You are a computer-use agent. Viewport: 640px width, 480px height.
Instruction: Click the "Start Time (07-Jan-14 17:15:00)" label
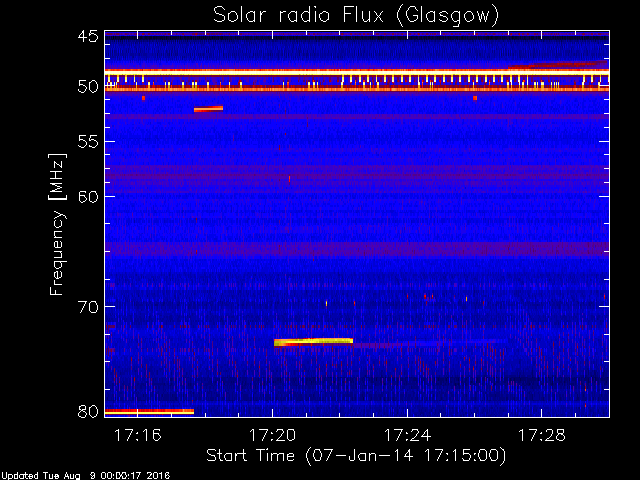[x=356, y=455]
